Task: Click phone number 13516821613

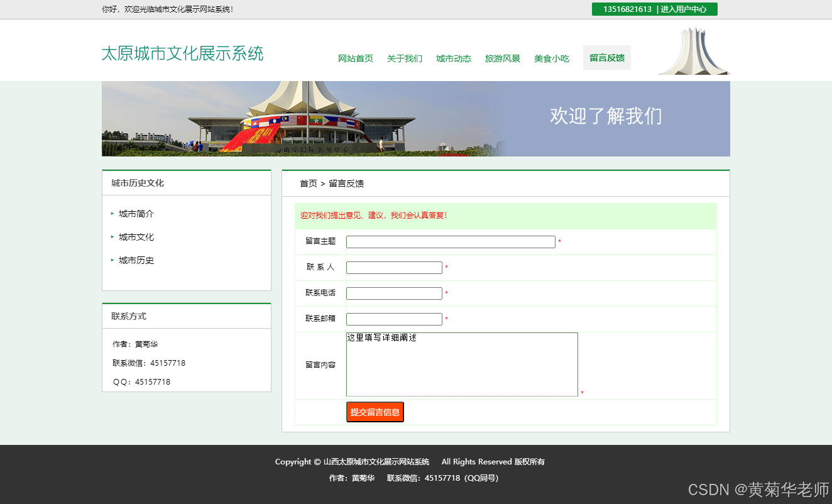Action: pyautogui.click(x=627, y=9)
